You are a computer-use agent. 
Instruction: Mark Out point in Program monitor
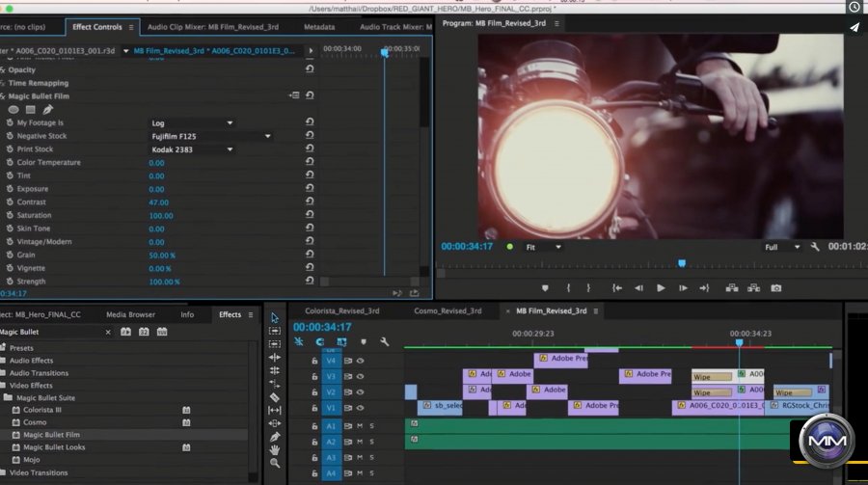[588, 288]
